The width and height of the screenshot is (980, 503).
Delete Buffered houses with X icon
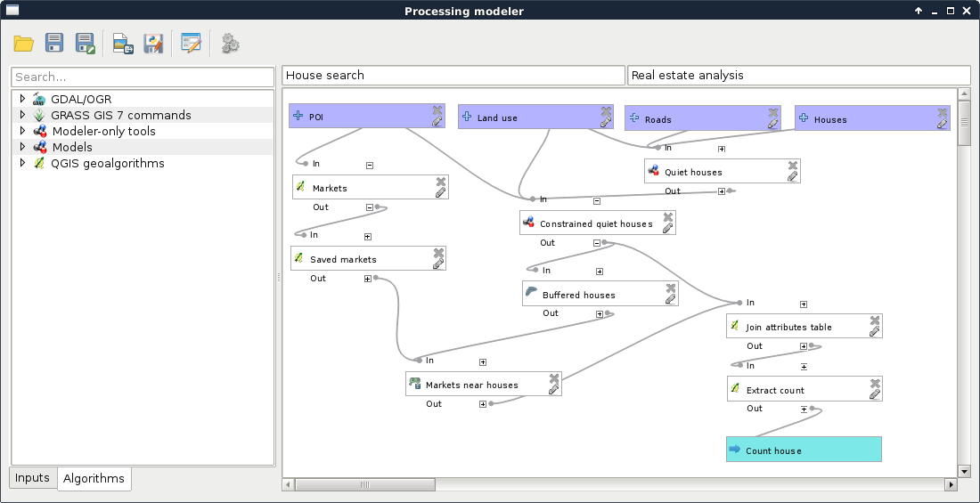point(671,288)
